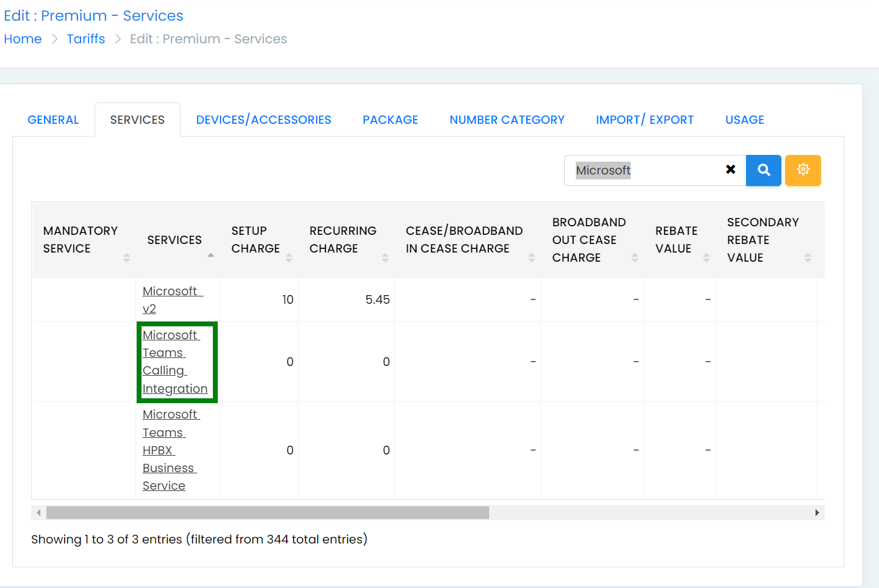879x588 pixels.
Task: Open Microsoft Teams Calling Integration link
Action: tap(175, 362)
